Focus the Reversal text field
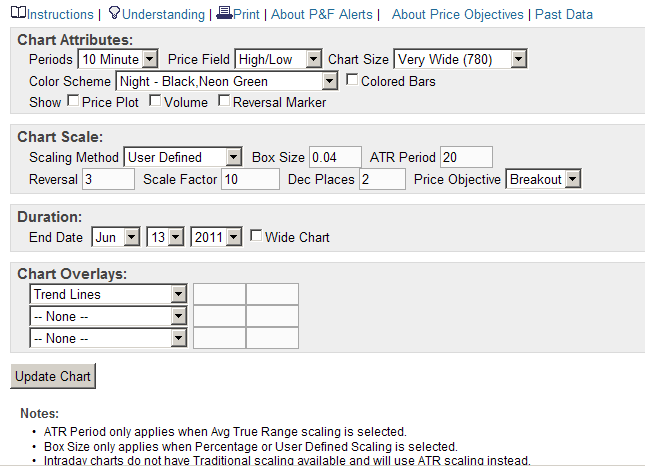 (x=108, y=179)
